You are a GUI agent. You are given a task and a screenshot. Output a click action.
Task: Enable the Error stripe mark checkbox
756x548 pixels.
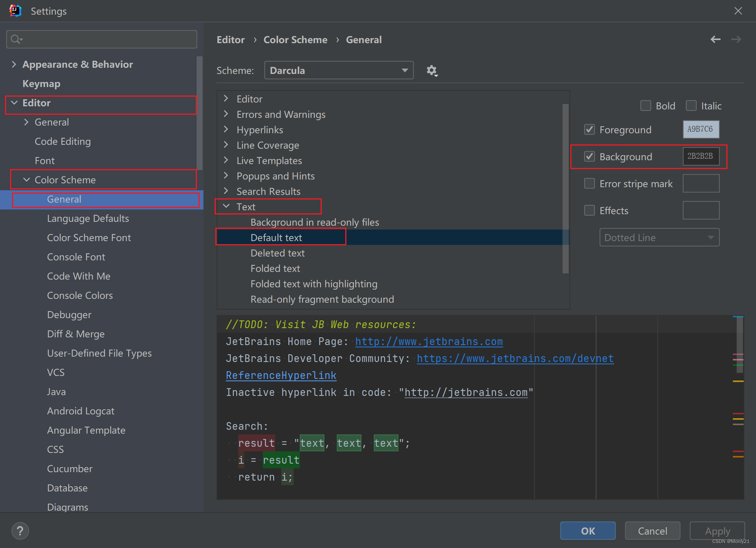click(590, 183)
